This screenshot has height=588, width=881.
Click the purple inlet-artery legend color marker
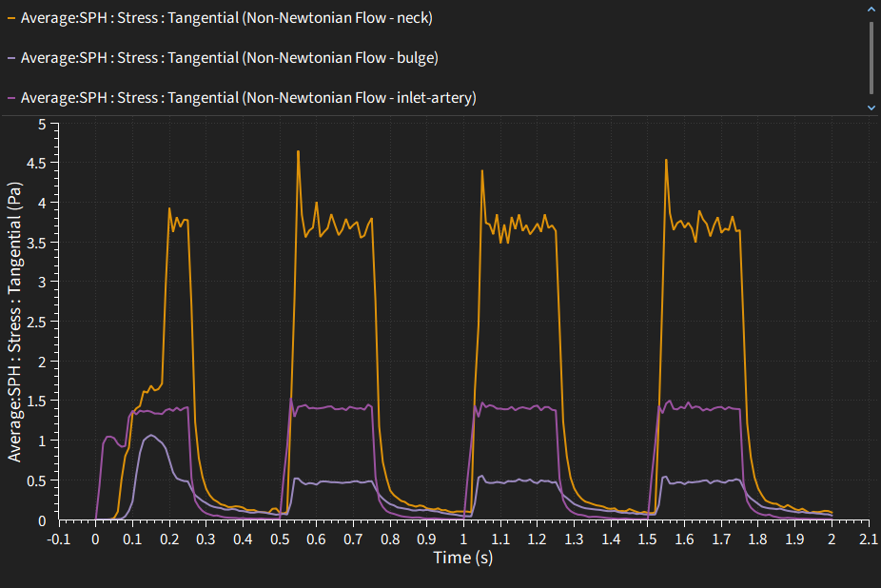click(x=11, y=98)
